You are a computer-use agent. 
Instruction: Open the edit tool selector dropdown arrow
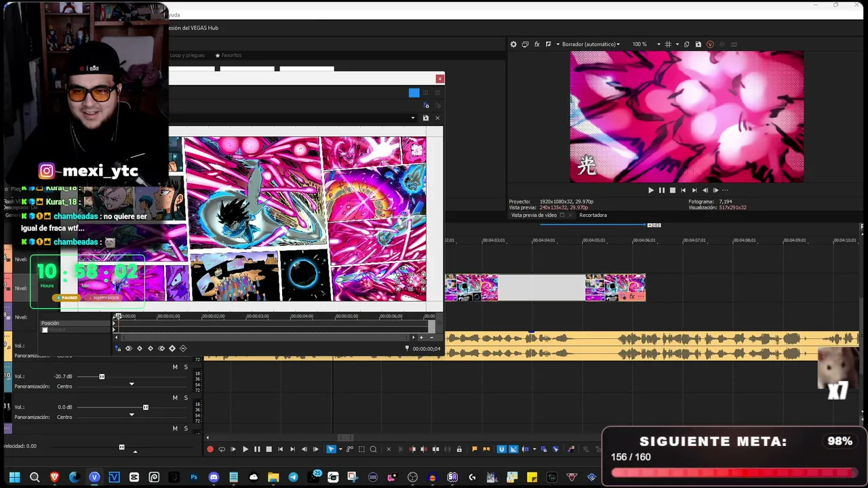pyautogui.click(x=340, y=449)
